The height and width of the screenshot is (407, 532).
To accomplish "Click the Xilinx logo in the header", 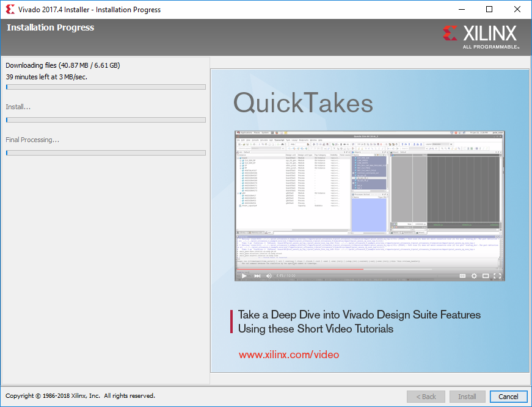I will point(481,37).
